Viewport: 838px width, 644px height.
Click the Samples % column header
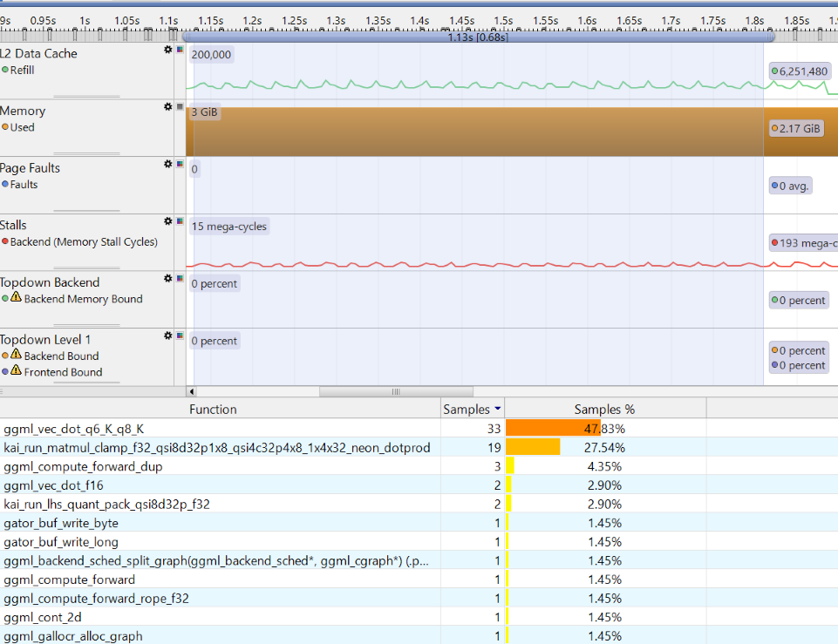coord(604,409)
